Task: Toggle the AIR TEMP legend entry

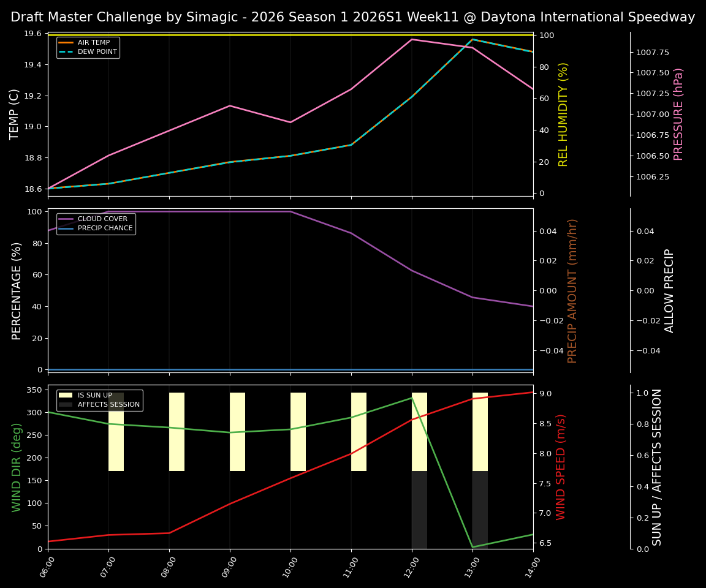Action: tap(89, 42)
